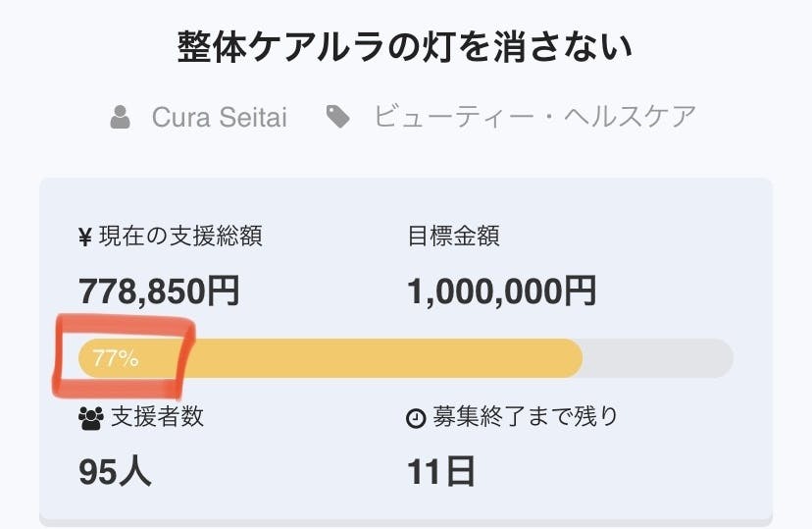This screenshot has width=812, height=529.
Task: Click the tag icon beside the category
Action: coord(338,118)
